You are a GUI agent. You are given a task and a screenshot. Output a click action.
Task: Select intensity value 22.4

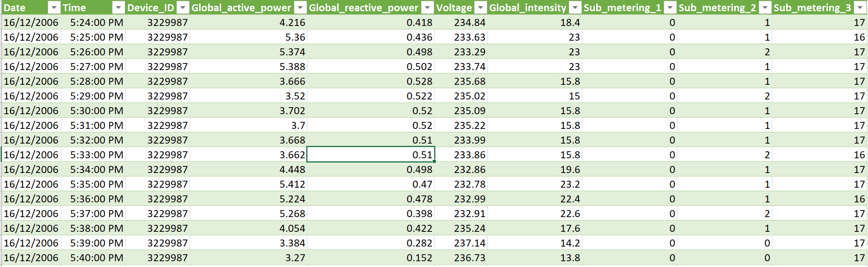coord(535,199)
